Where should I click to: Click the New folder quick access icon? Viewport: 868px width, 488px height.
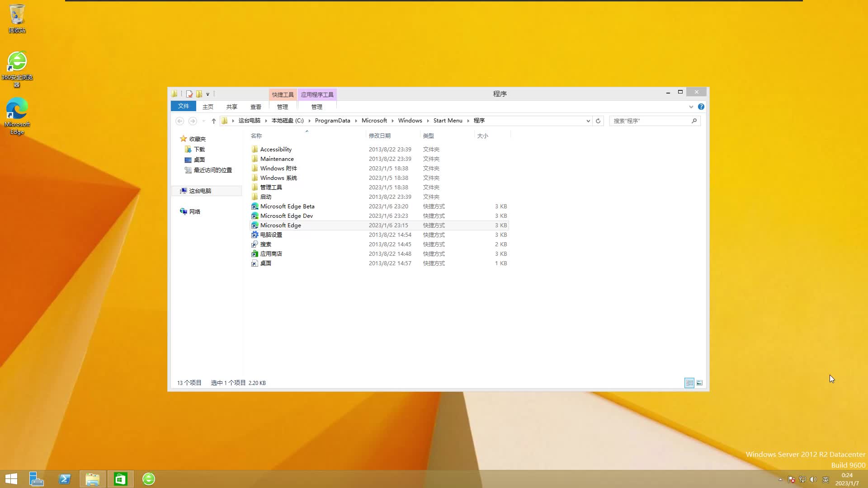click(199, 94)
